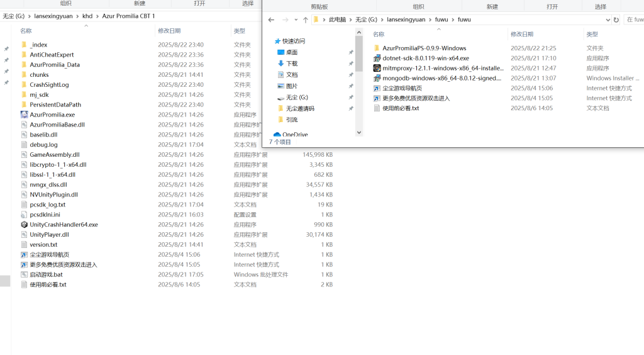
Task: Sort fuwu window by 类型 column
Action: [x=592, y=34]
